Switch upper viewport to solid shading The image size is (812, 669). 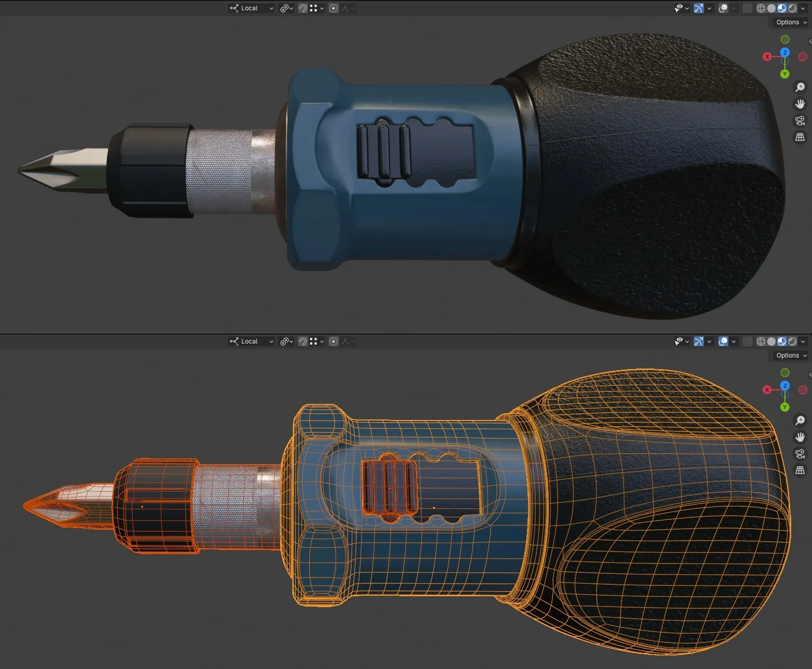[x=771, y=8]
